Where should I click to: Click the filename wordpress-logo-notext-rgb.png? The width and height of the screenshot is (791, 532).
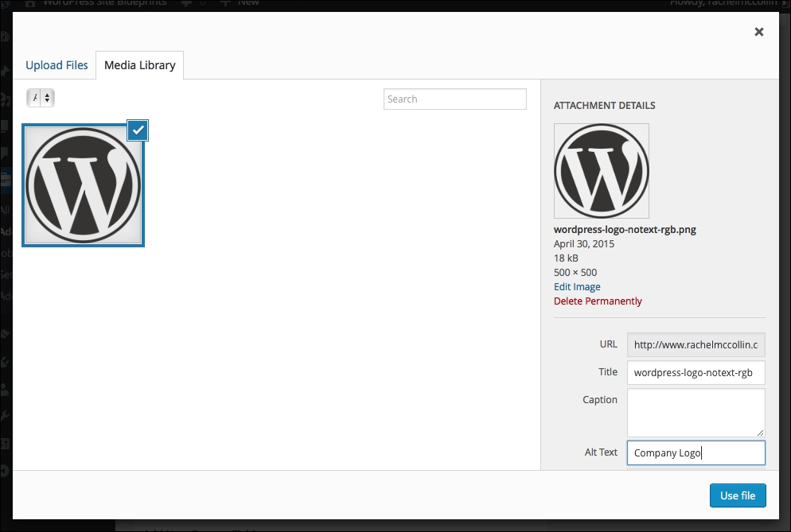[x=625, y=230]
